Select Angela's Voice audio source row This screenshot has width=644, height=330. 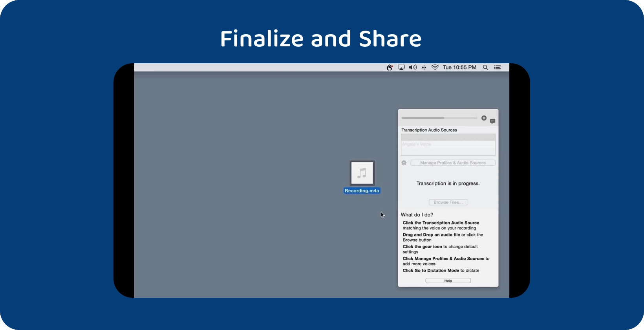tap(448, 144)
